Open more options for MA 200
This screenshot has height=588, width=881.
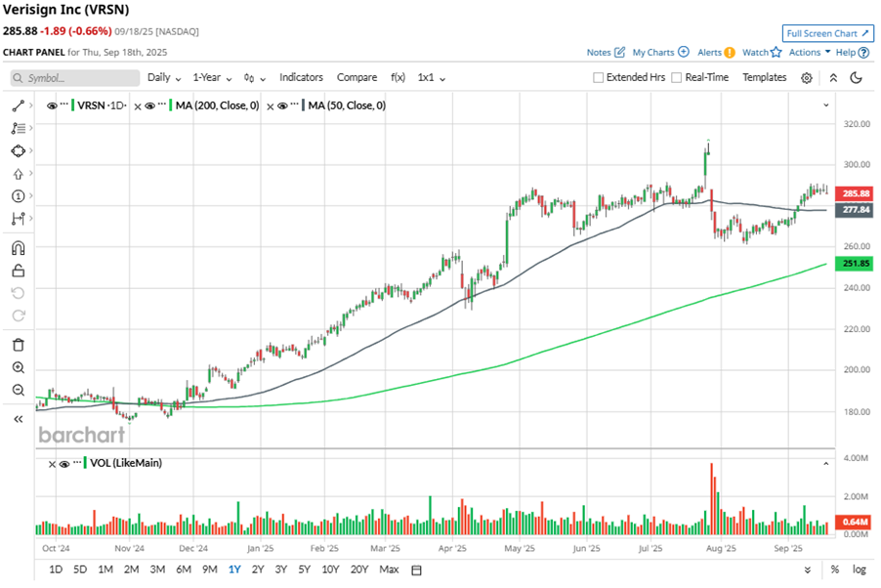(x=162, y=104)
